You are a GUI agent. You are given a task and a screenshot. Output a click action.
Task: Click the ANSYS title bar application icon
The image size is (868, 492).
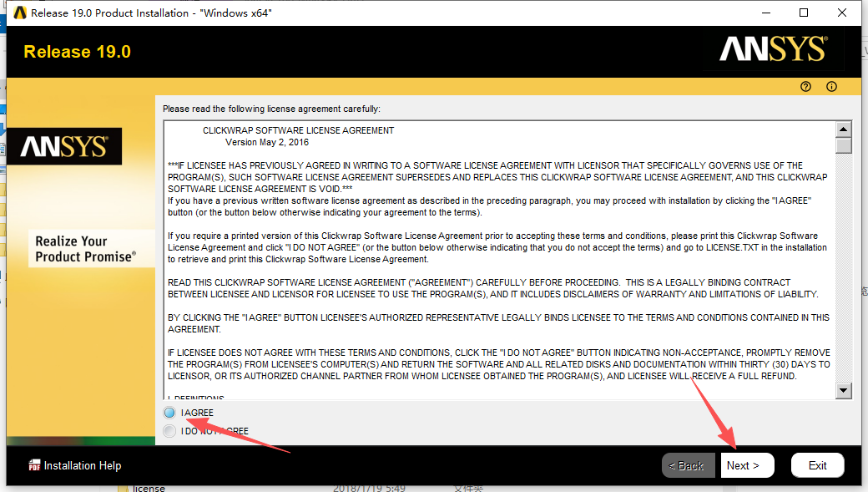20,13
